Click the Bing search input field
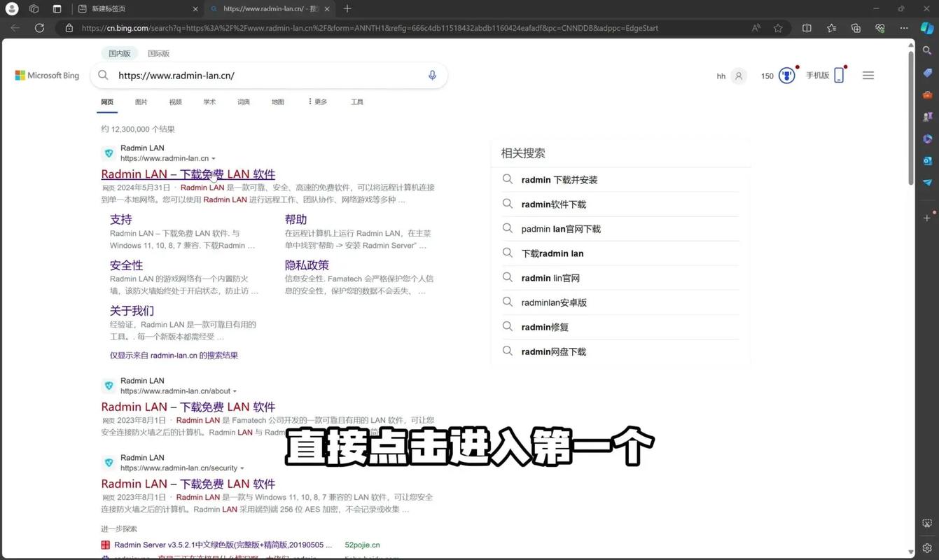This screenshot has height=560, width=939. tap(270, 75)
